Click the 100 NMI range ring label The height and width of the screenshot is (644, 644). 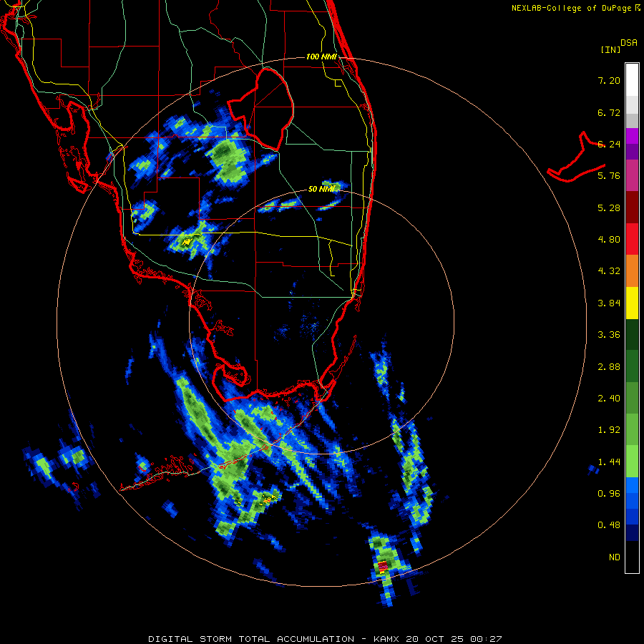[321, 57]
